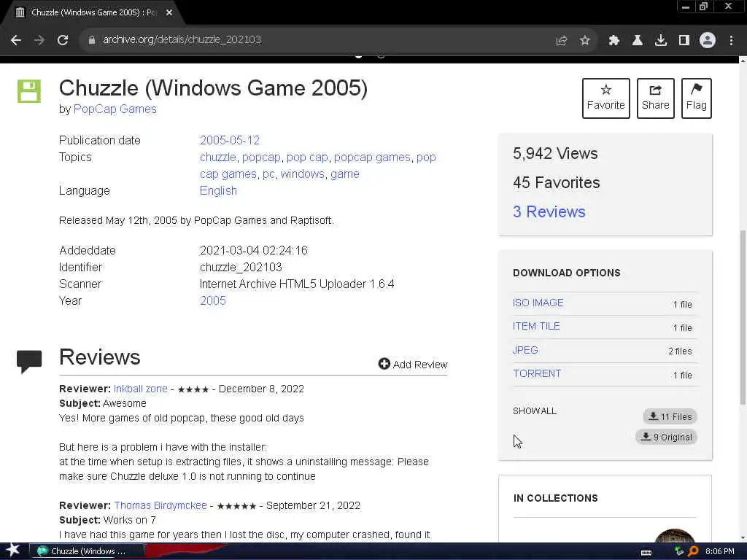The width and height of the screenshot is (747, 560).
Task: Download the ITEM TILE file
Action: coord(536,326)
